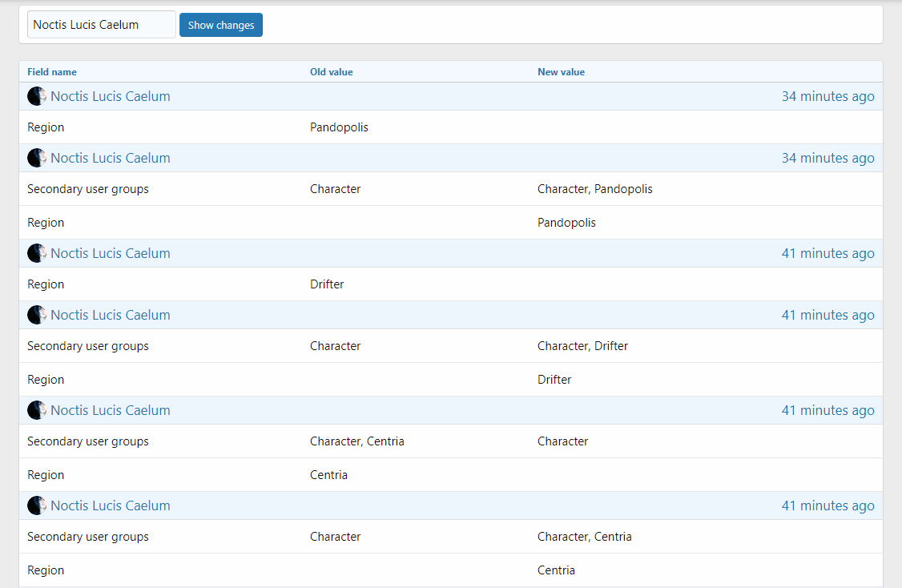Click the 'Old value' column header

[331, 72]
